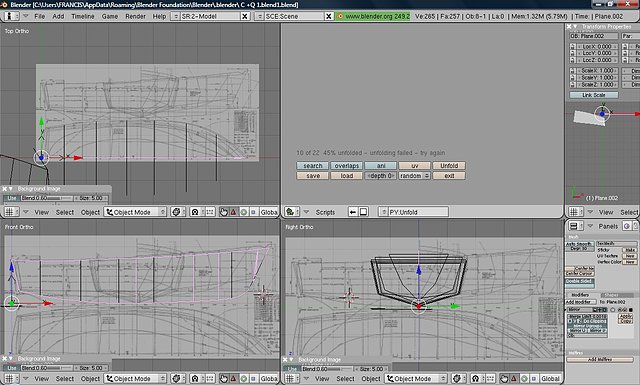Click draw type shading icon in Top Ortho header

pos(178,212)
